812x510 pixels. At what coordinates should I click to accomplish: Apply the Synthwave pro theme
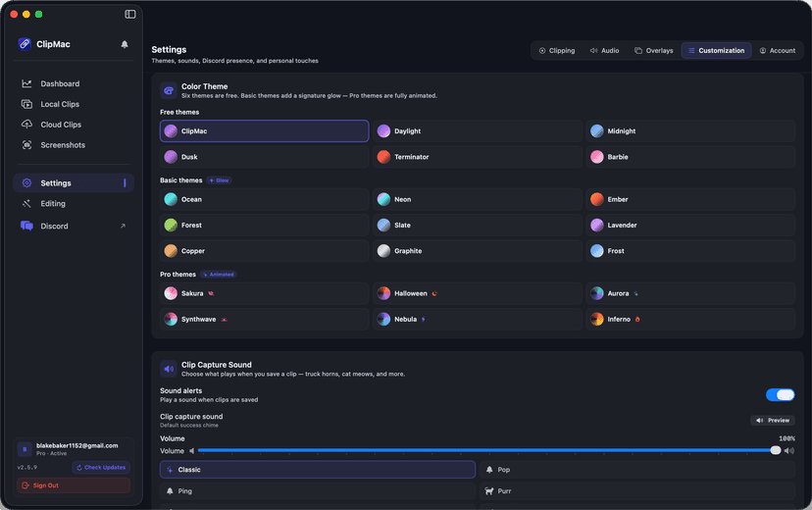[x=264, y=320]
